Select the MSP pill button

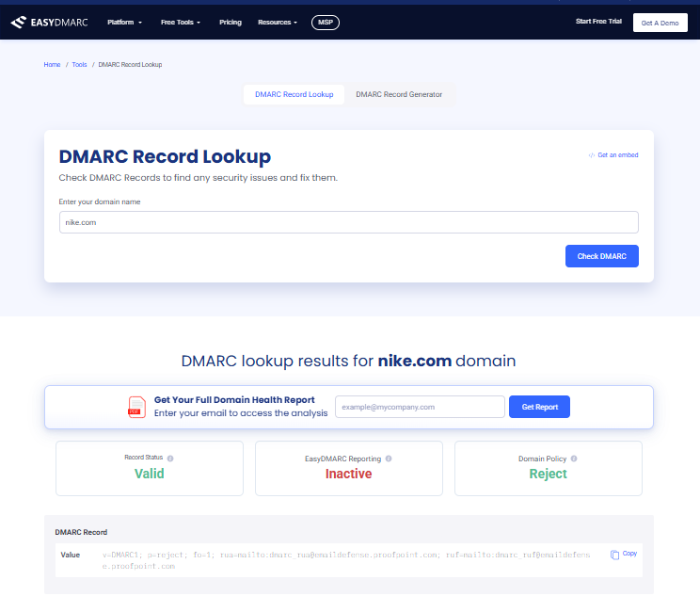(326, 23)
